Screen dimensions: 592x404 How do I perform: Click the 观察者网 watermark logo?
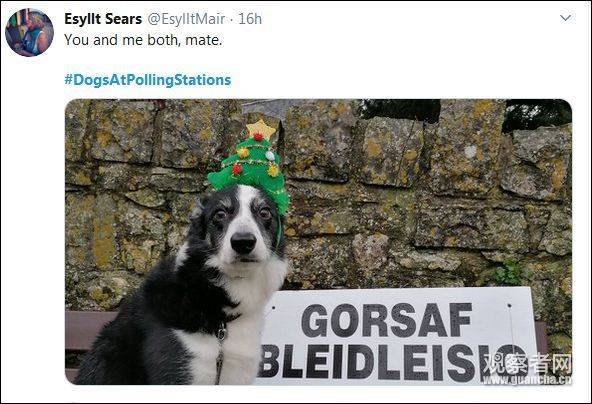click(x=527, y=363)
